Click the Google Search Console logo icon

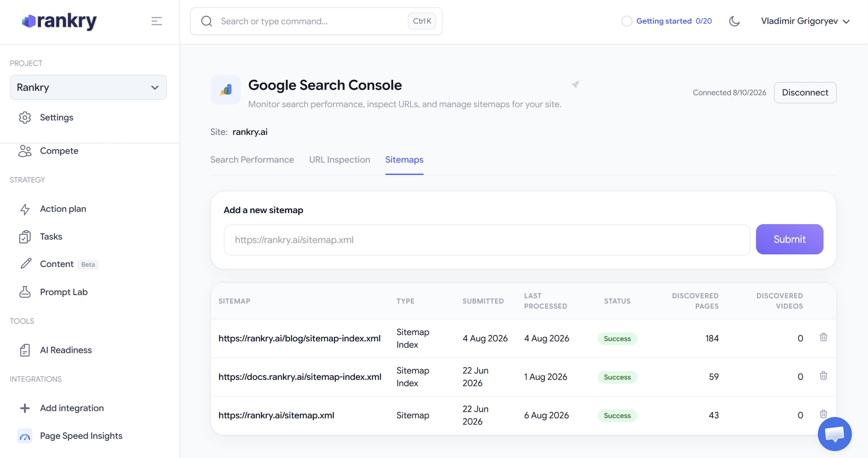coord(226,90)
